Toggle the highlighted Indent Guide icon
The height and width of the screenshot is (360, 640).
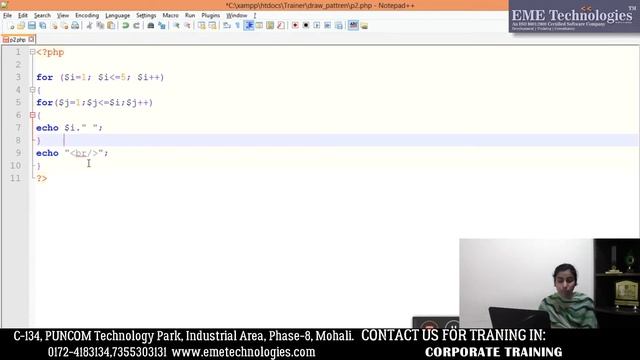tap(249, 26)
